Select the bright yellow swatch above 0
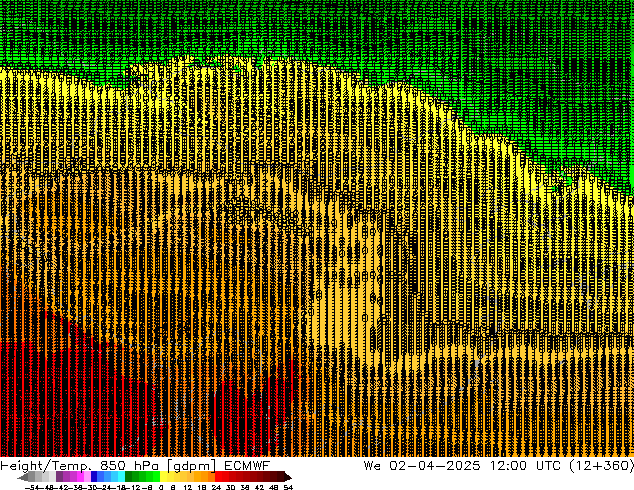634x490 pixels. point(164,477)
